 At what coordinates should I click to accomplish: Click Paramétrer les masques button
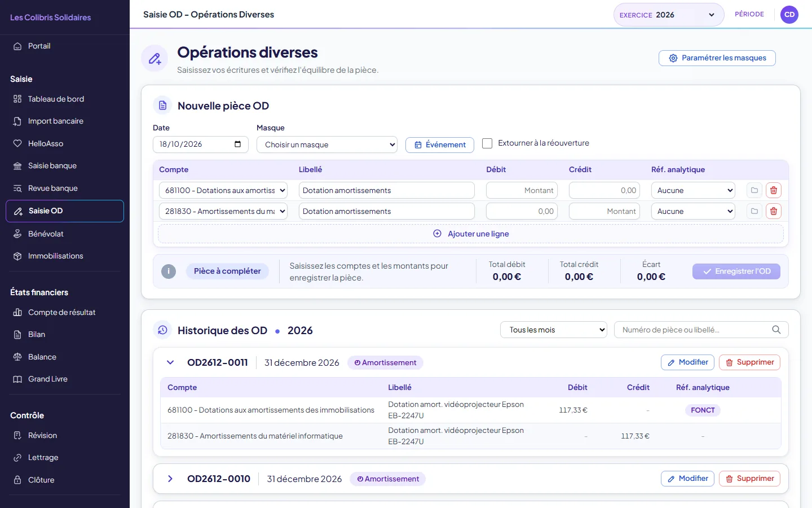pos(717,58)
